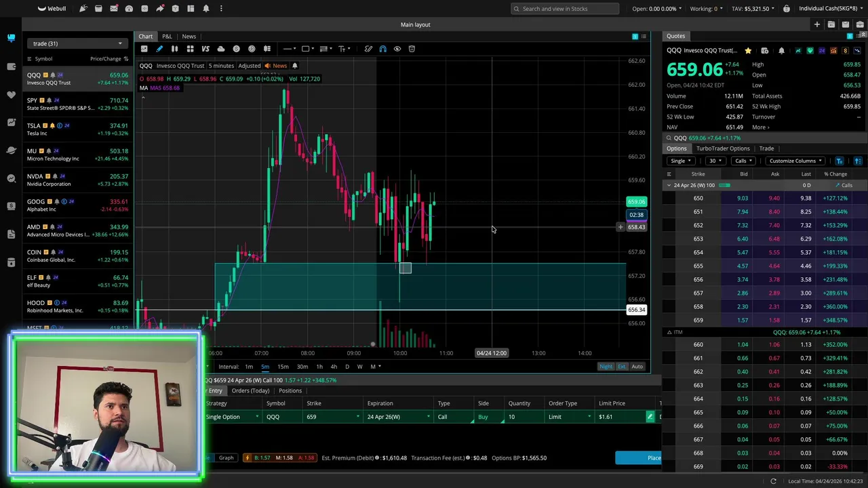Open the line drawing tool dropdown
The width and height of the screenshot is (868, 488).
point(290,49)
